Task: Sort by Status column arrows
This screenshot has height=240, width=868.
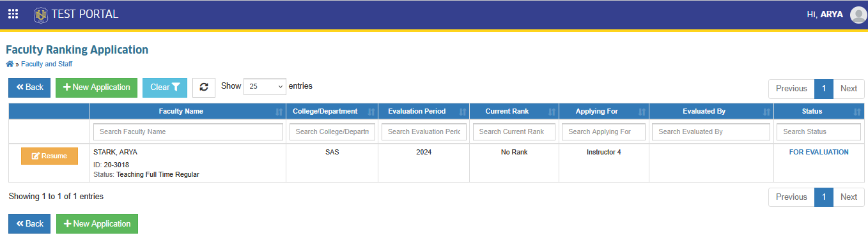Action: point(857,112)
